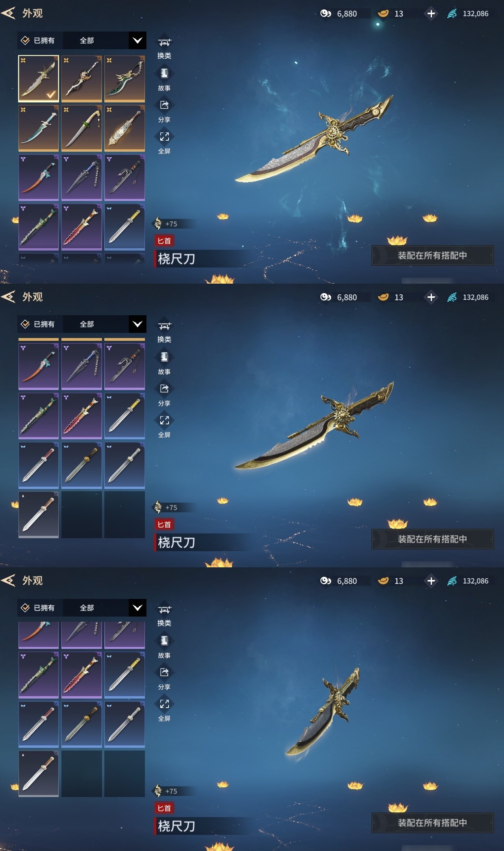The image size is (504, 851).
Task: Select green jade curved dagger thumbnail
Action: tap(124, 78)
